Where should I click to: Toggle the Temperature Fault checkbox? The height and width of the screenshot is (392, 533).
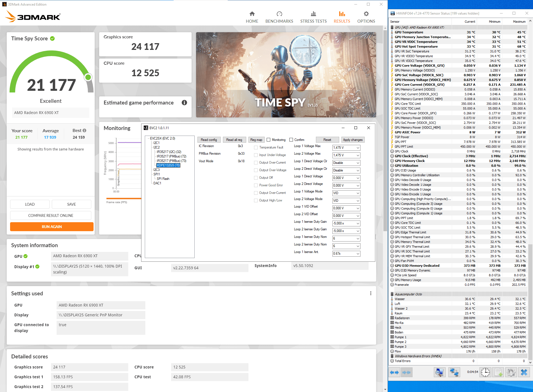(256, 147)
